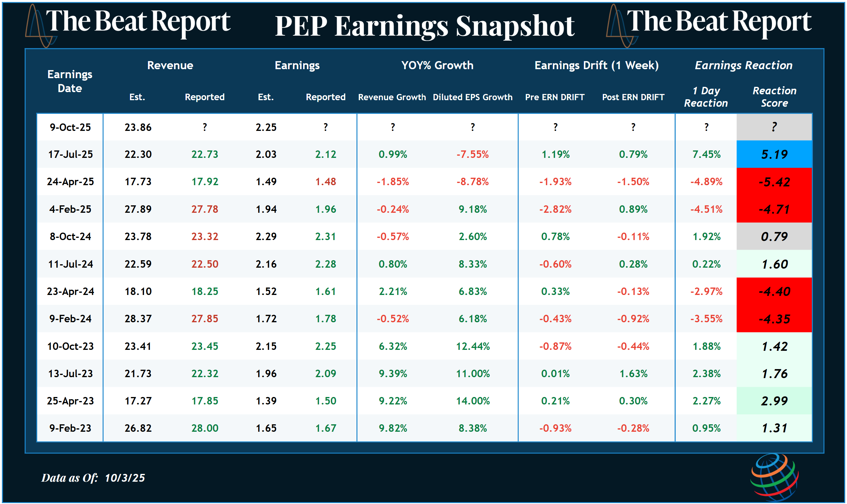The height and width of the screenshot is (504, 847).
Task: Click the 7.45% one-day reaction value
Action: point(706,154)
